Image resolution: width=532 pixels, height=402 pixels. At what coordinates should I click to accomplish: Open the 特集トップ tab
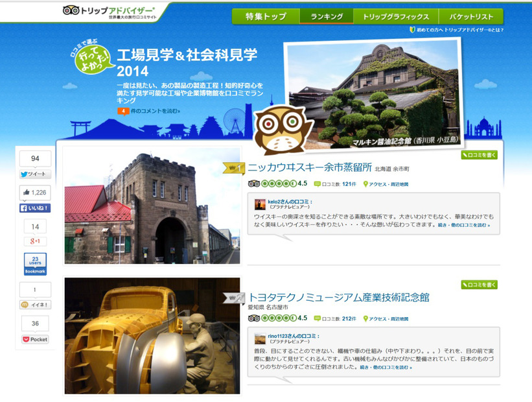266,16
